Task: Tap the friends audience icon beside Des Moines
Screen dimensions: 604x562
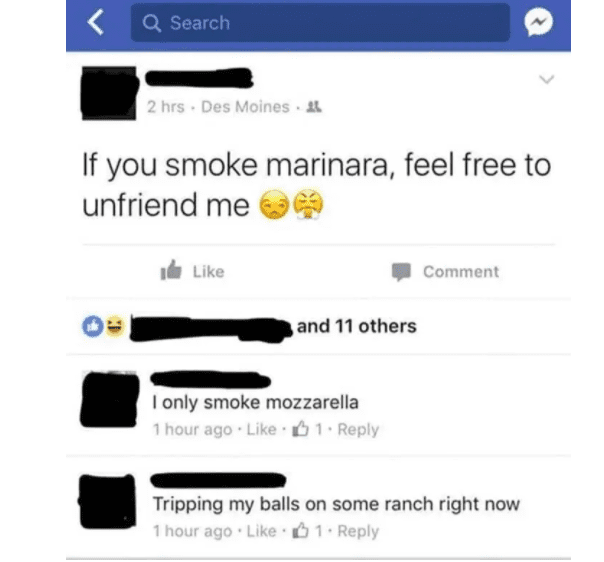Action: [x=314, y=106]
